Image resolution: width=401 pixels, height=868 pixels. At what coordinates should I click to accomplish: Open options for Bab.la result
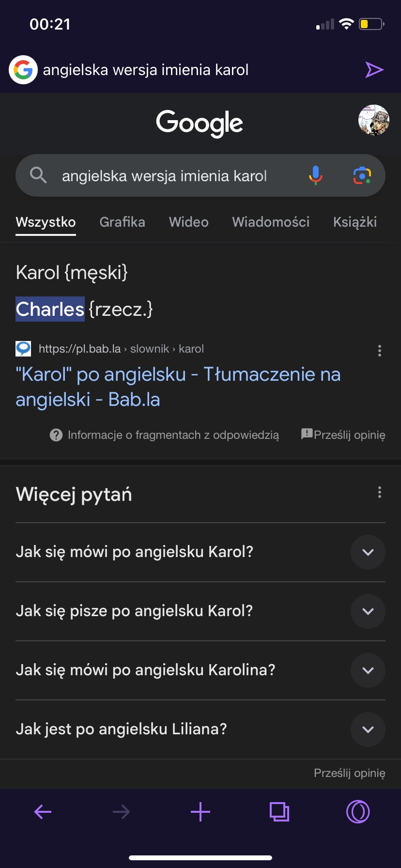[x=379, y=351]
